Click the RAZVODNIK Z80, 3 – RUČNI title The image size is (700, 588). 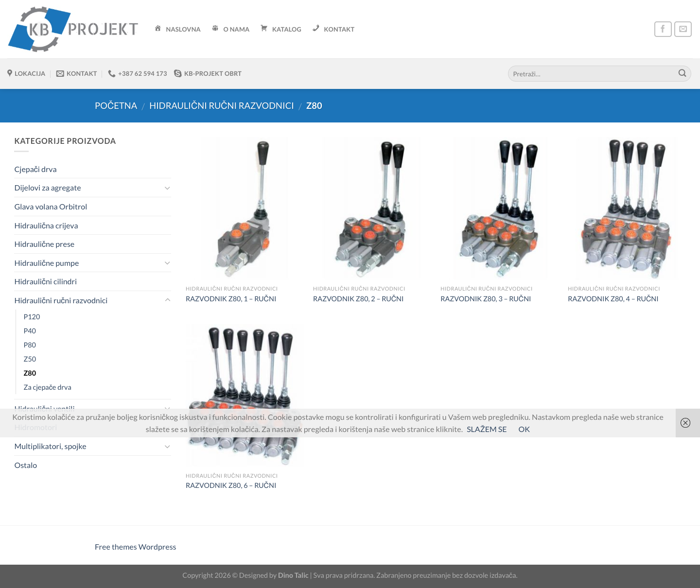(x=486, y=299)
